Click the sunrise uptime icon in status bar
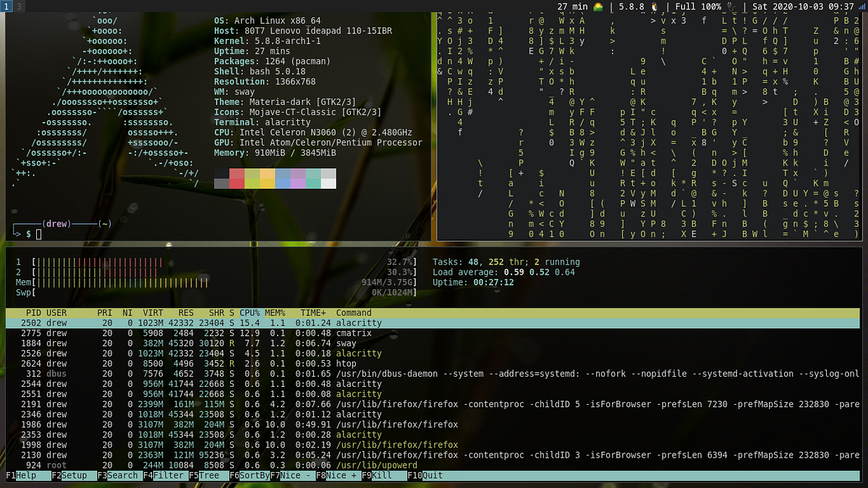This screenshot has width=868, height=488. [598, 7]
